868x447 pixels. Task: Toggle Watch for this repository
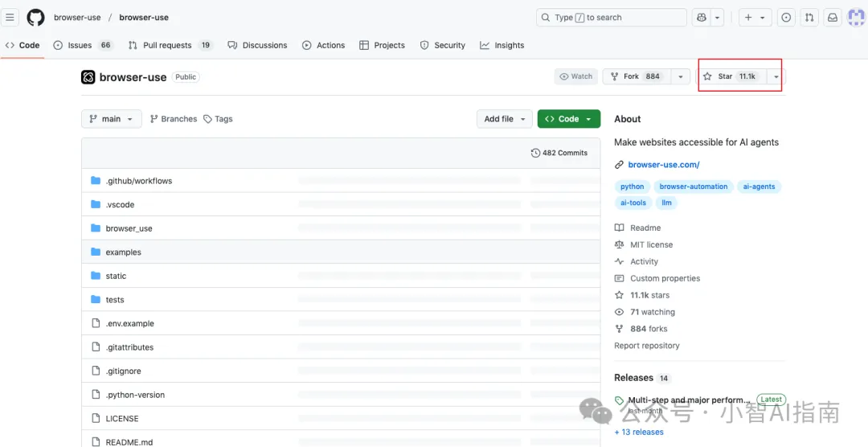pyautogui.click(x=575, y=76)
